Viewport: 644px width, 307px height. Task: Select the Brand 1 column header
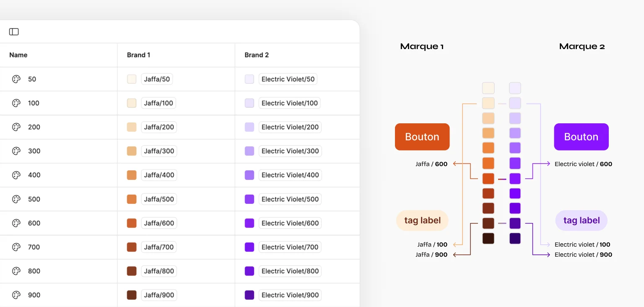[x=138, y=55]
